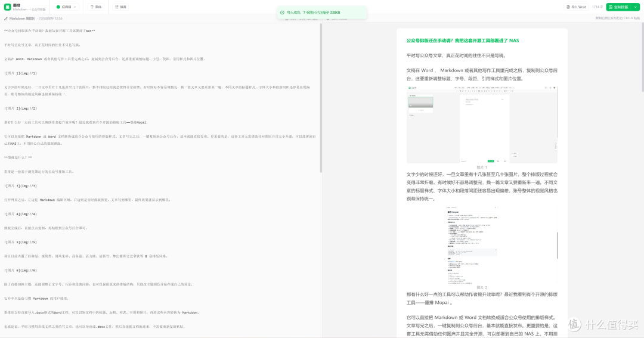Click the 导入成功 toast message text
The image size is (644, 338).
314,13
